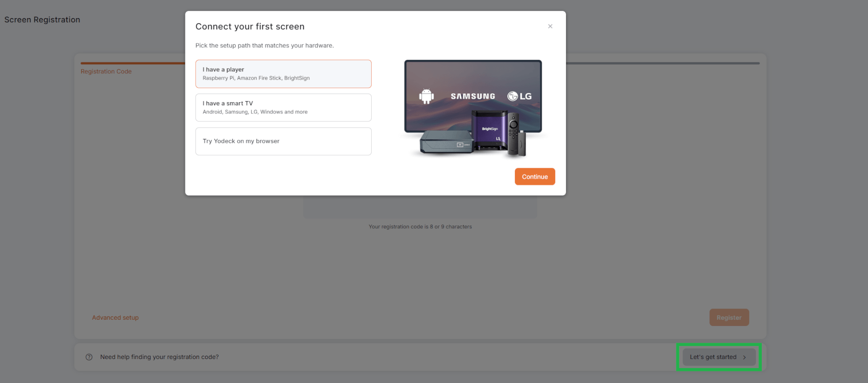Click "Need help finding your registration code?" text
The height and width of the screenshot is (383, 868).
160,357
